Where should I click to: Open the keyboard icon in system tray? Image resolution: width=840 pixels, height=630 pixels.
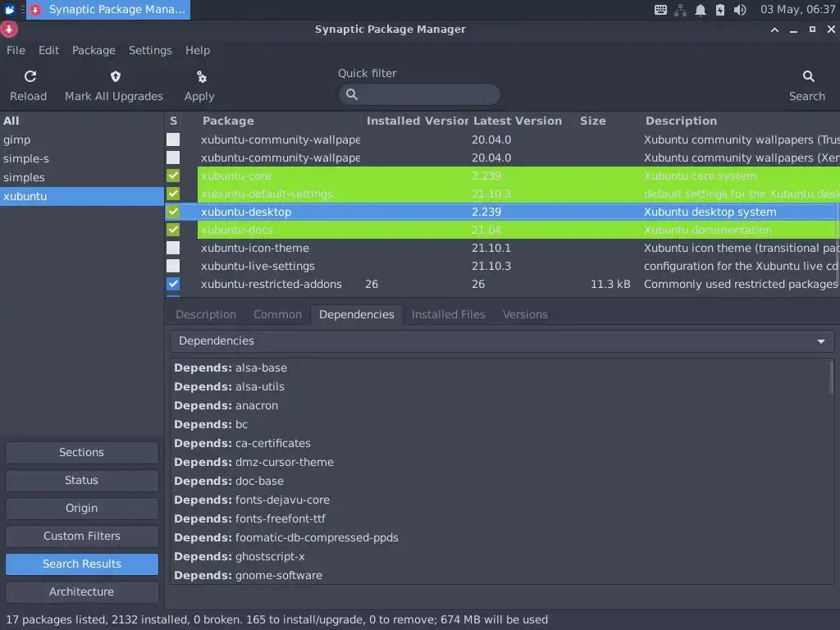660,10
